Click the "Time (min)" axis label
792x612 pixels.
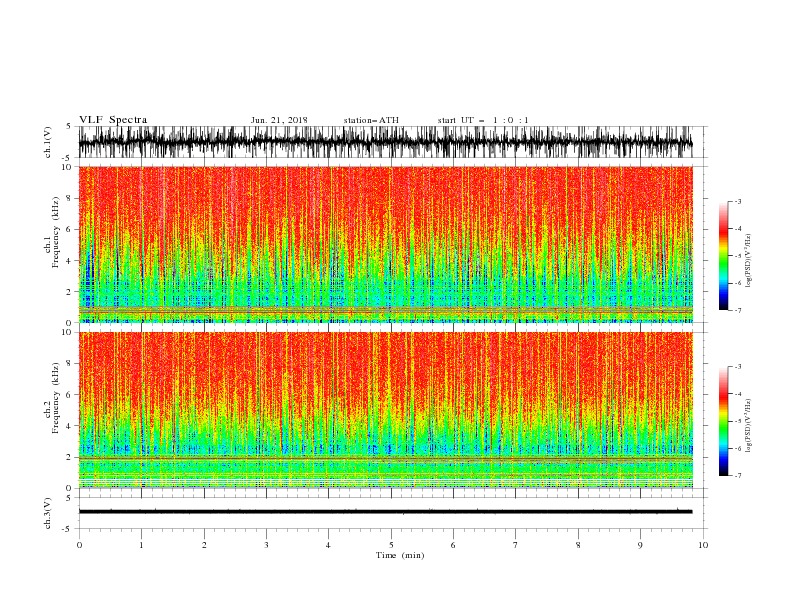(x=400, y=555)
